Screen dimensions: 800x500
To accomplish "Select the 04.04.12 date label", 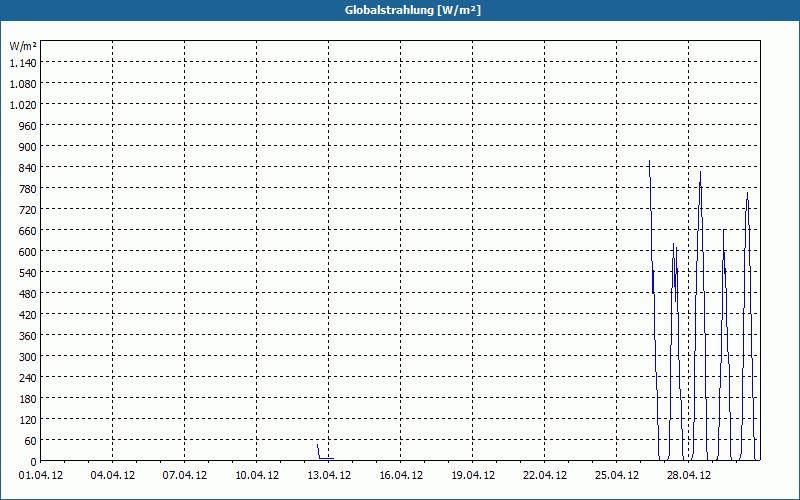I will pyautogui.click(x=113, y=476).
